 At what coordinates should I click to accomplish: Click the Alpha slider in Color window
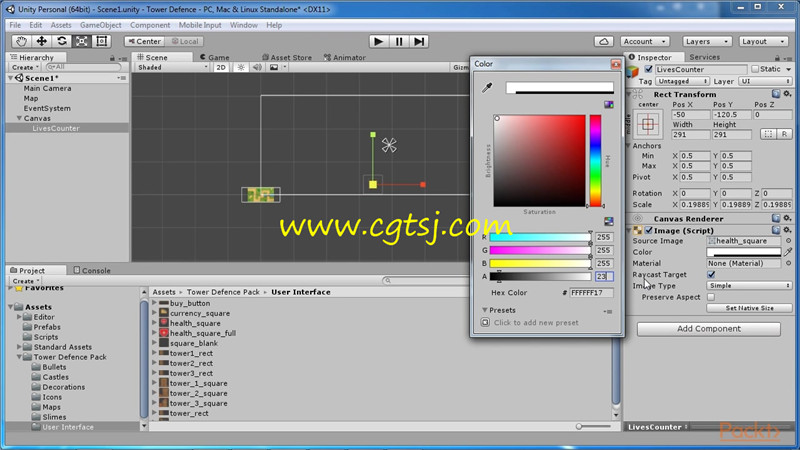point(540,277)
